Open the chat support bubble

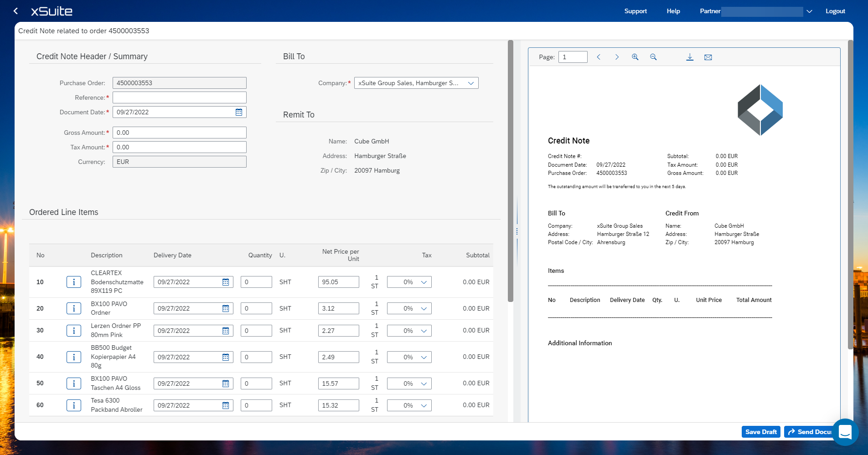pos(845,432)
